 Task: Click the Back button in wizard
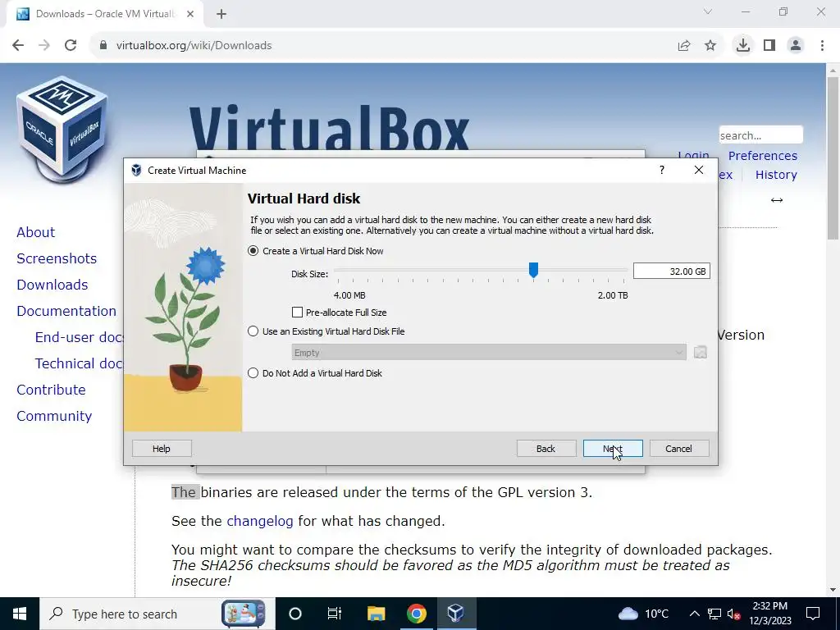pyautogui.click(x=546, y=449)
